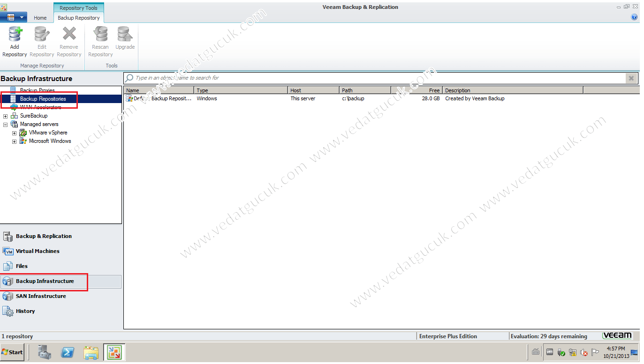Select Microsoft Windows under Managed servers

(50, 141)
